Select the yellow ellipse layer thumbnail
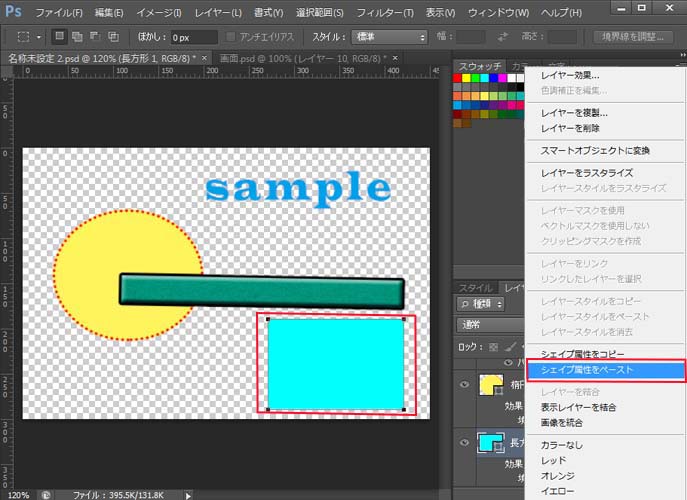 (492, 385)
